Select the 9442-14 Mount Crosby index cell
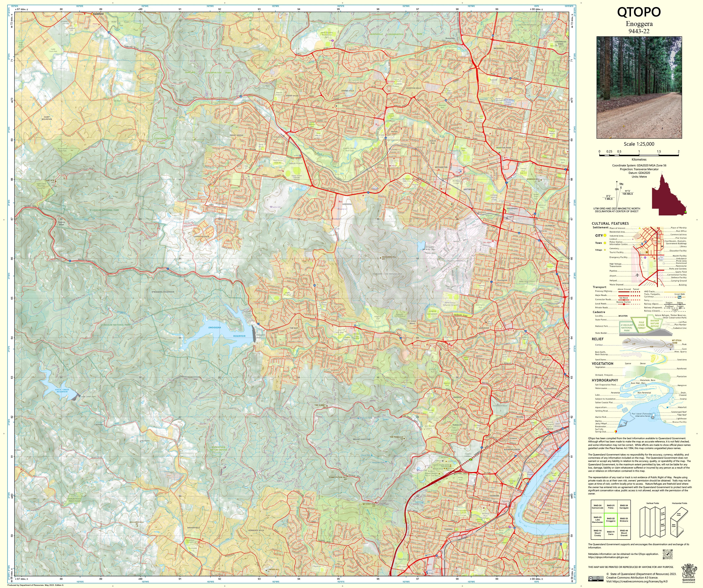703x588 pixels. coord(597,533)
